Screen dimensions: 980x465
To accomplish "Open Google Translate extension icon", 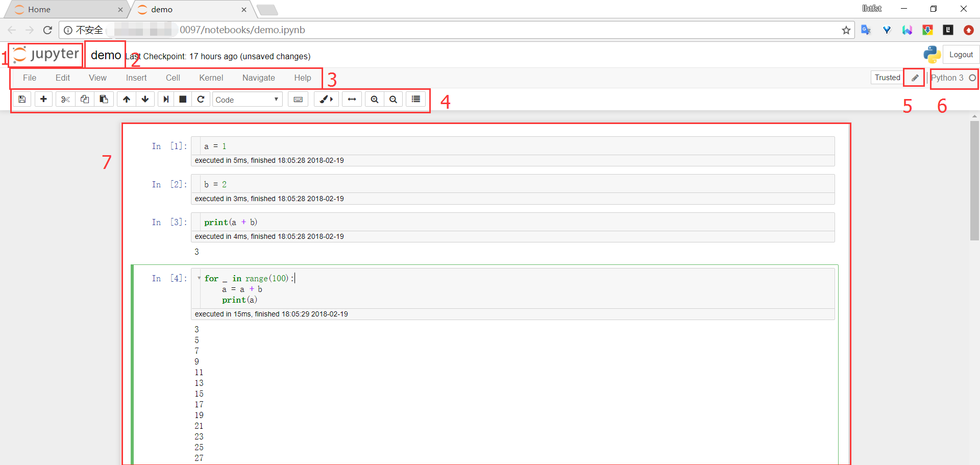I will point(866,30).
